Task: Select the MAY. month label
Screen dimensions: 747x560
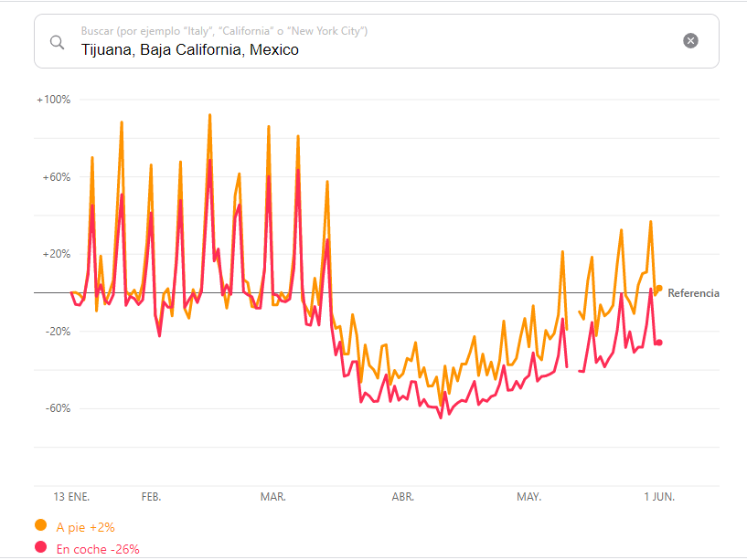Action: coord(528,497)
